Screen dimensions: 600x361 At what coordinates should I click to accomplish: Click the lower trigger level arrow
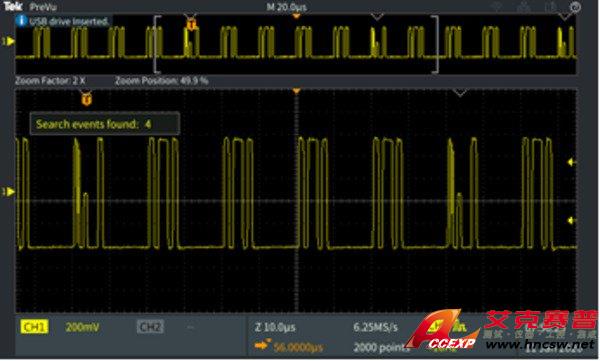(572, 221)
